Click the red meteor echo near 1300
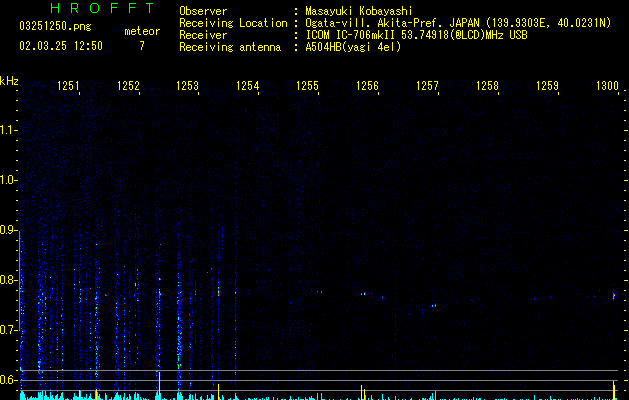This screenshot has height=400, width=629. [614, 296]
